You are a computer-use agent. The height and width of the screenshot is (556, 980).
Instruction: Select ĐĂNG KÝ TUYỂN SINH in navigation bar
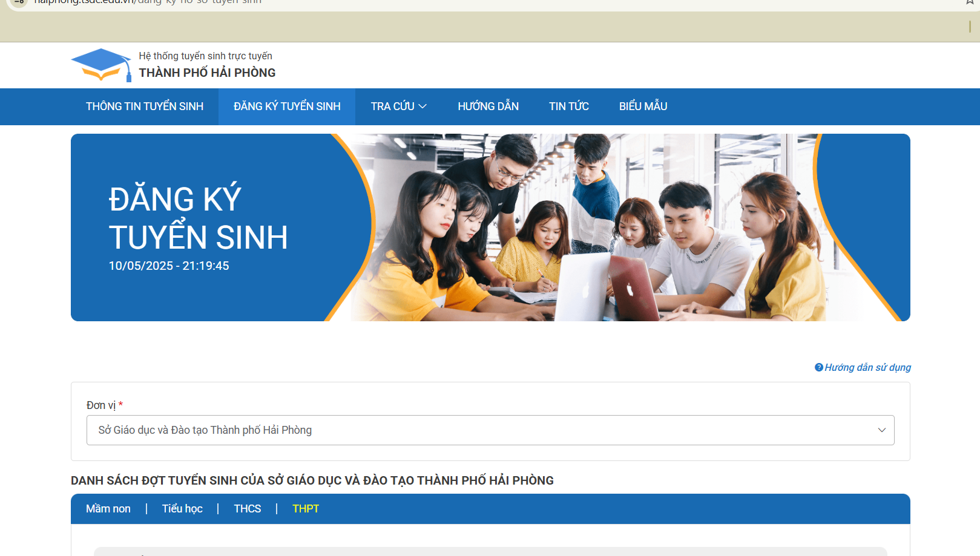tap(287, 106)
